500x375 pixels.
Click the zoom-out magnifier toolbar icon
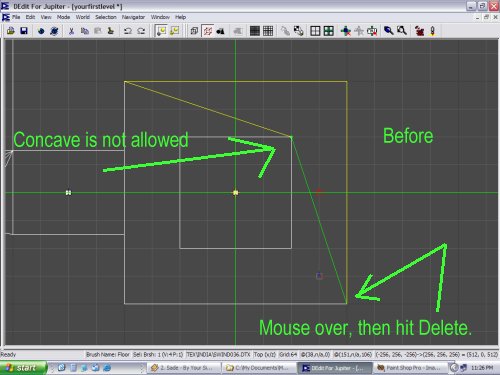tap(402, 31)
